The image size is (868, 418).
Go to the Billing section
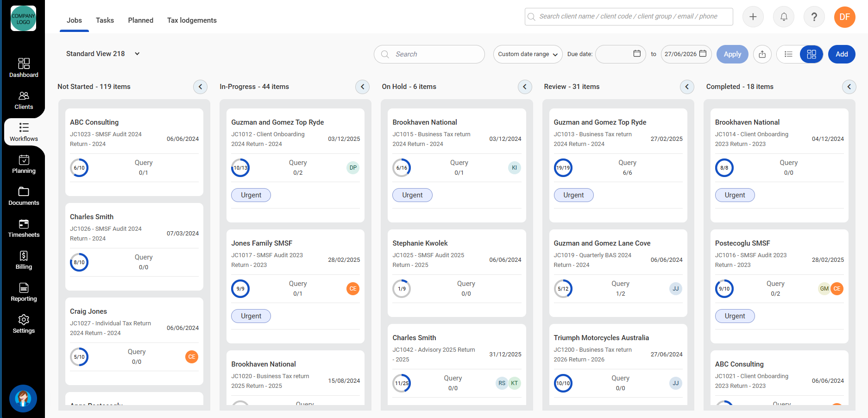coord(24,260)
